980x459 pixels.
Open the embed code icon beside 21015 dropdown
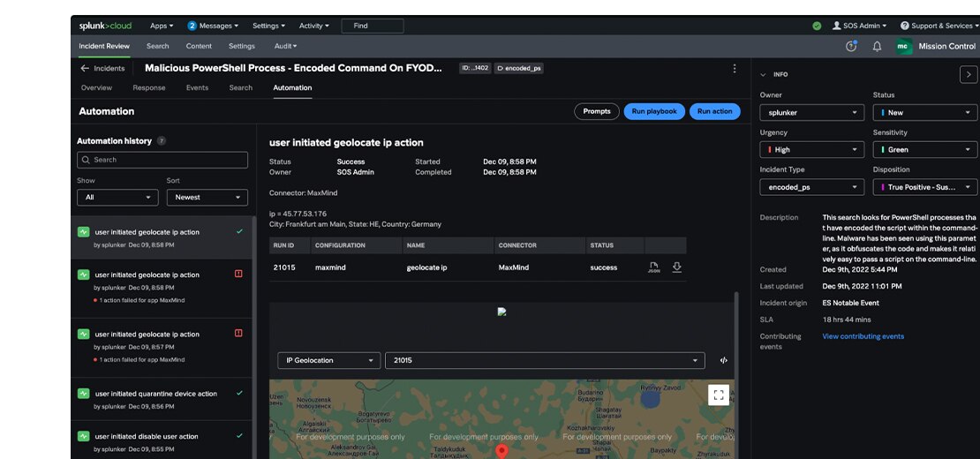coord(723,360)
